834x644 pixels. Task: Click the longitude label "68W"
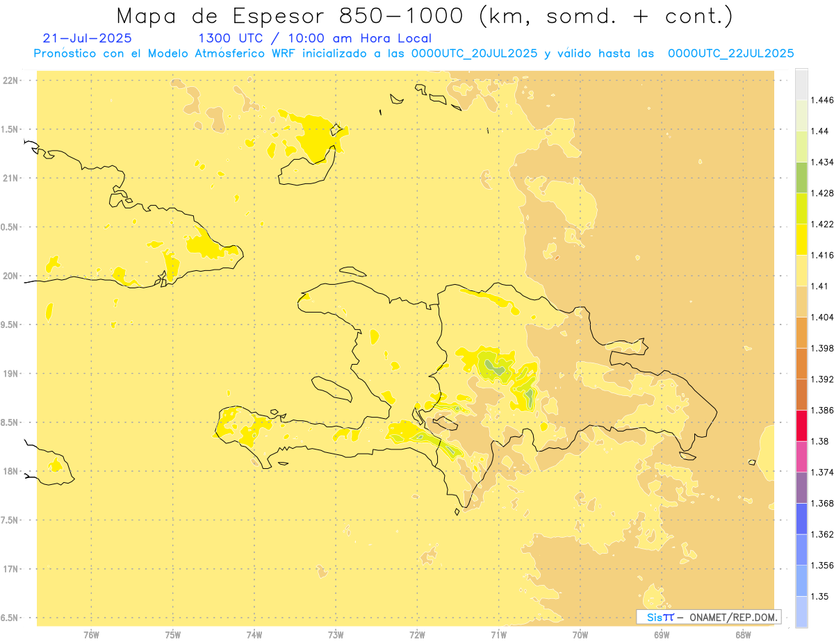coord(743,635)
